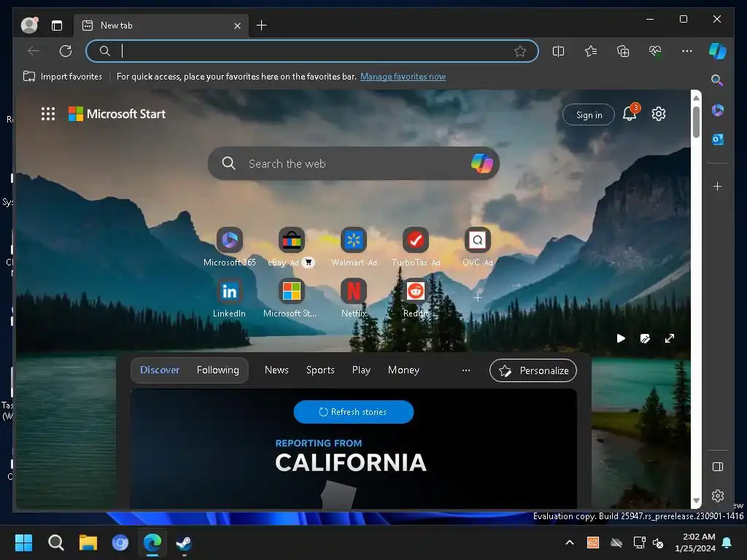Open Manage favorites now link

(403, 77)
